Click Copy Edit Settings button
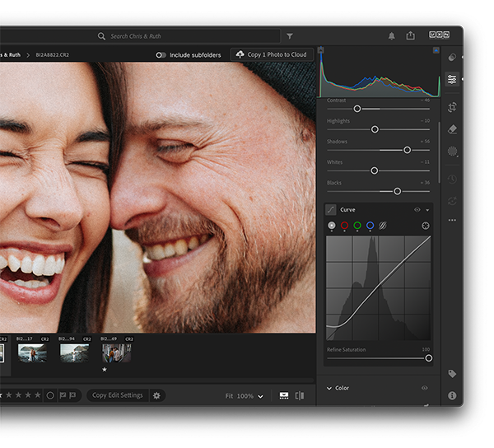494x448 pixels. coord(117,395)
